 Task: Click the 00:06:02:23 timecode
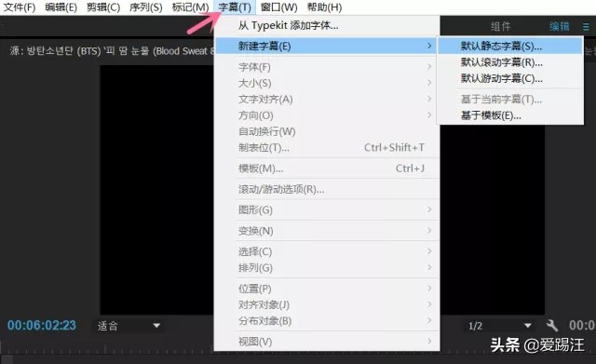point(42,325)
